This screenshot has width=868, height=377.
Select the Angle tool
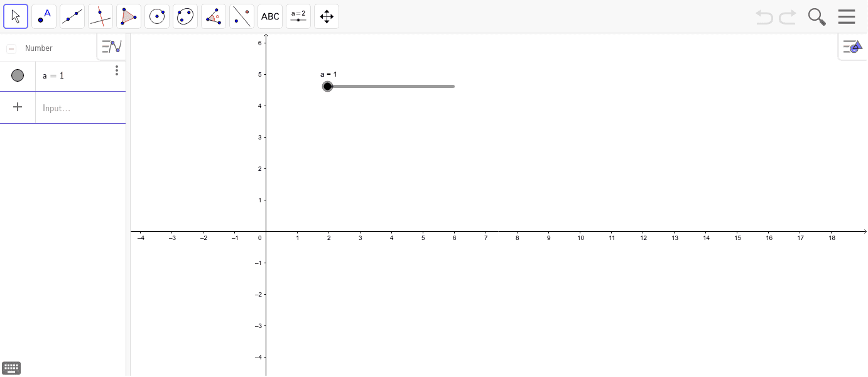[x=214, y=16]
